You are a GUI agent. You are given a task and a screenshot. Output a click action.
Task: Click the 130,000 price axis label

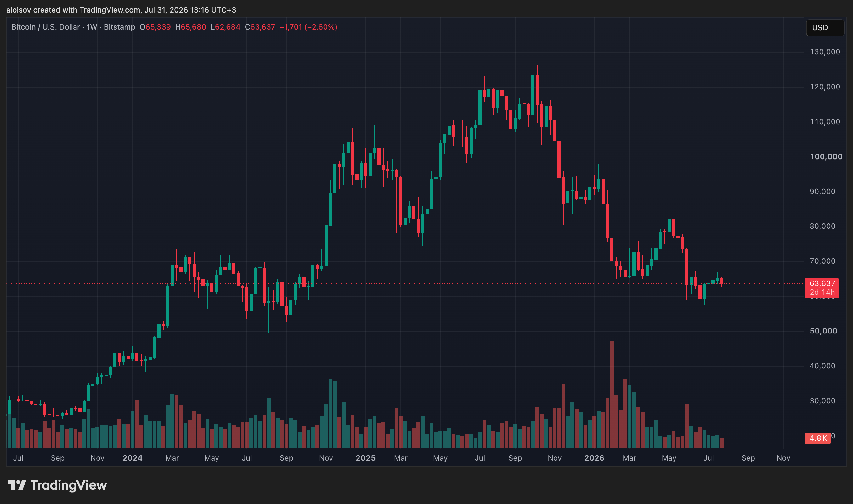click(825, 52)
